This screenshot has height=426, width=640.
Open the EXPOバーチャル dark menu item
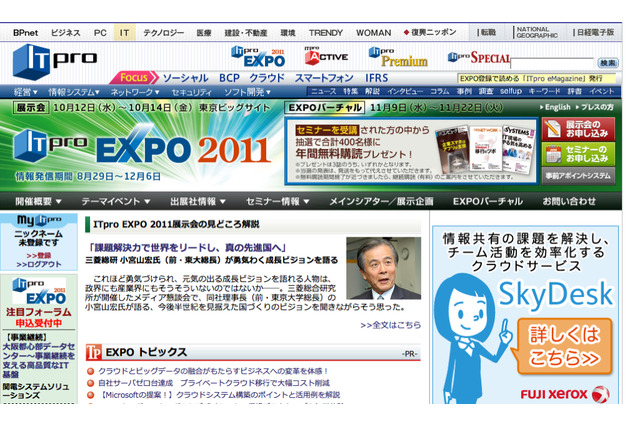488,201
